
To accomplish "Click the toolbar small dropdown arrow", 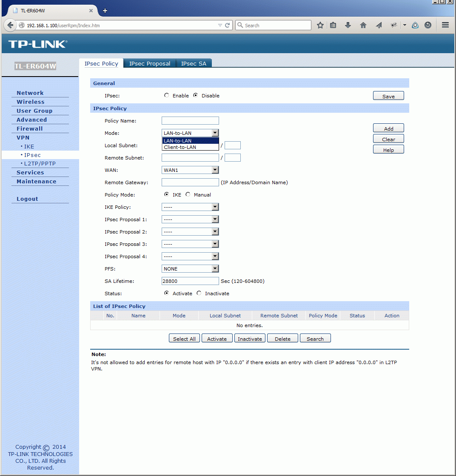I will click(x=405, y=25).
